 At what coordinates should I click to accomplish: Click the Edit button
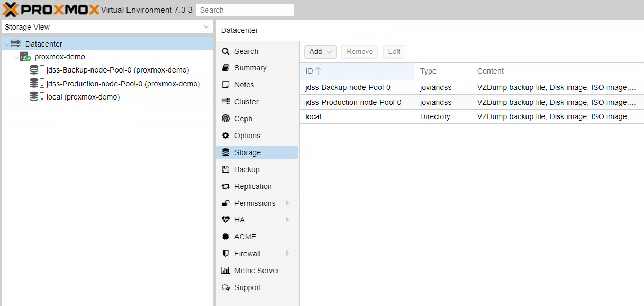394,51
